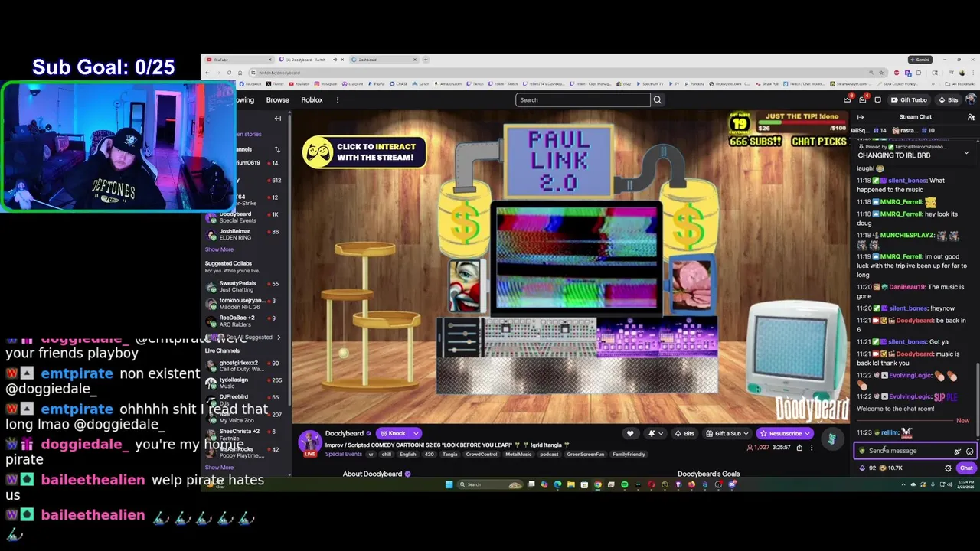Click the browser reload button
The height and width of the screenshot is (551, 980).
click(229, 73)
